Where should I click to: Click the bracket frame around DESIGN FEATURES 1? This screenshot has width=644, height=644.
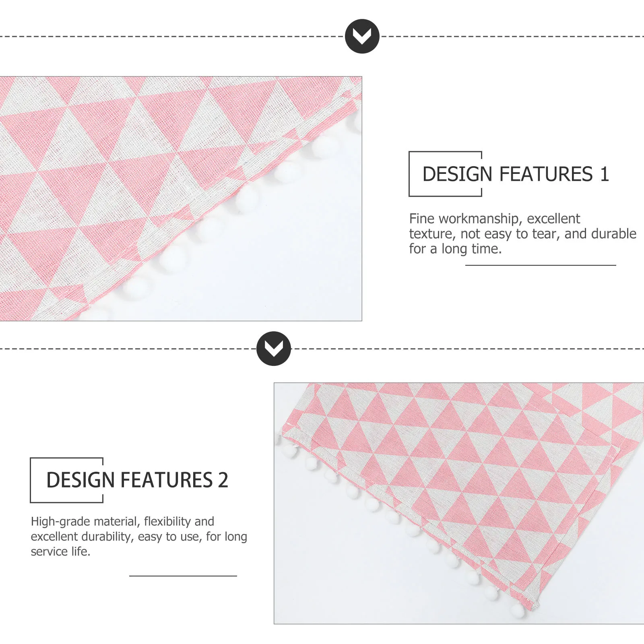point(445,174)
